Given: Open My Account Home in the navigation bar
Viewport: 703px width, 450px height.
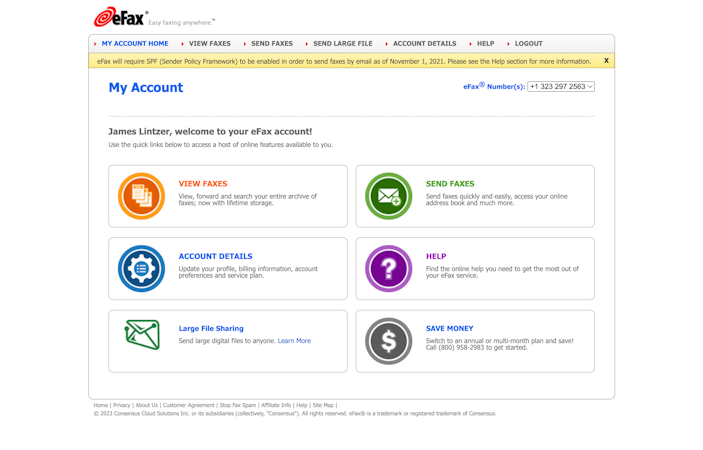Looking at the screenshot, I should click(x=135, y=43).
